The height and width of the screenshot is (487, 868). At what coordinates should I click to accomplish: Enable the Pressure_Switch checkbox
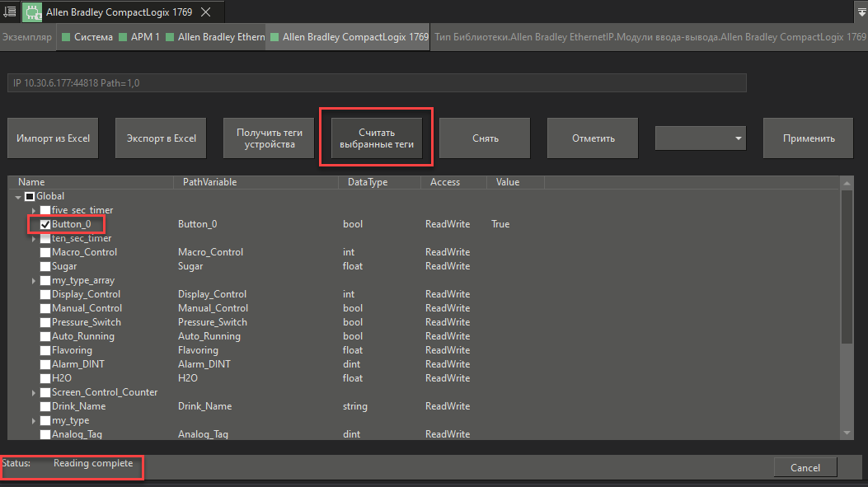[45, 322]
